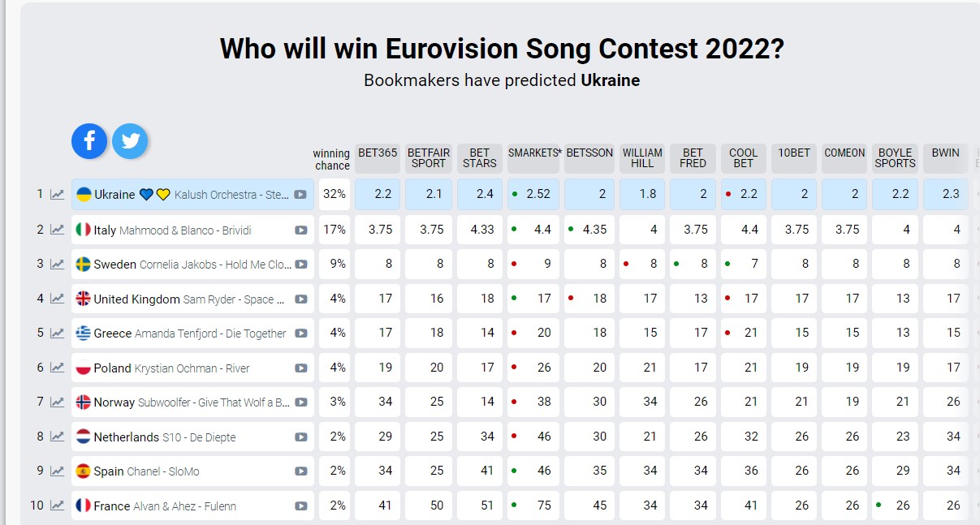The width and height of the screenshot is (980, 525).
Task: Open the trend chart icon for Italy
Action: pyautogui.click(x=57, y=230)
